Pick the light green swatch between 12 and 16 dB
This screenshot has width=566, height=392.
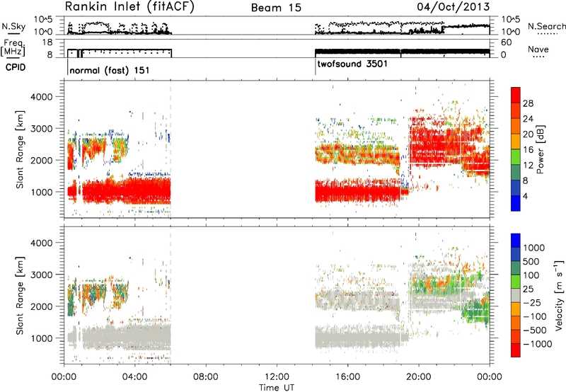tap(516, 157)
